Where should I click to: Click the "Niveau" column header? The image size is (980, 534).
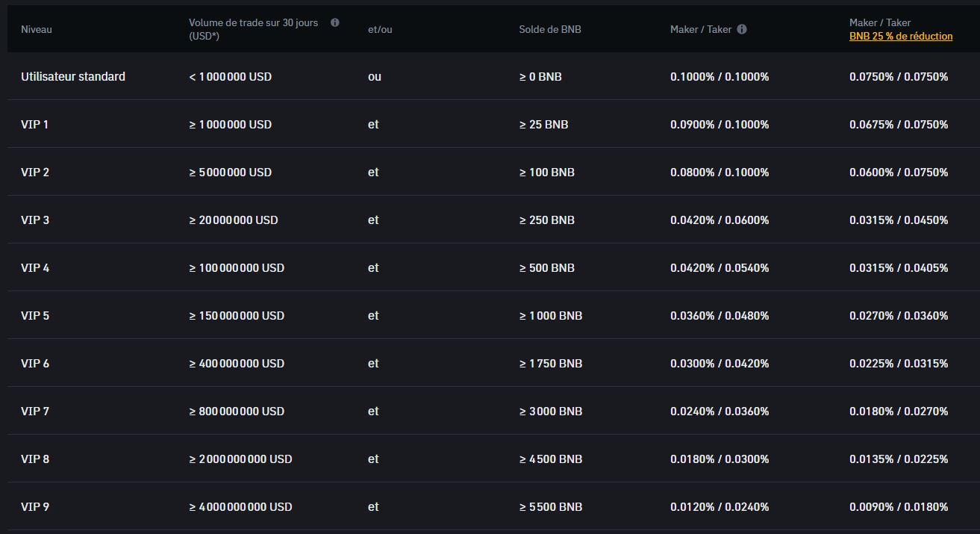click(x=36, y=29)
